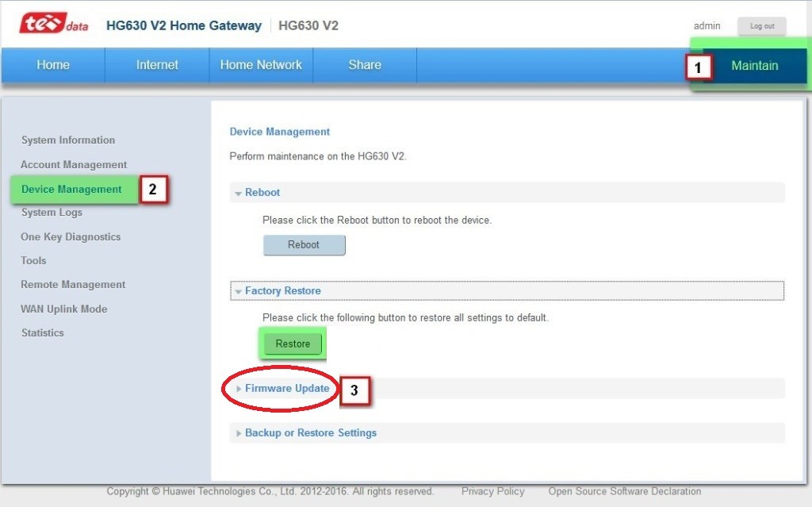
Task: Click the Restore button
Action: click(x=293, y=344)
